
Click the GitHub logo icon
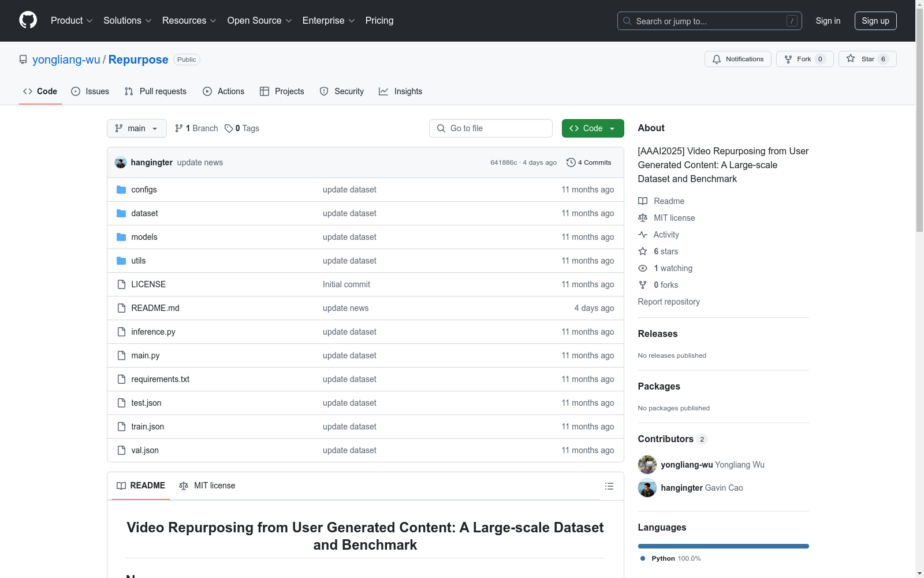coord(28,20)
